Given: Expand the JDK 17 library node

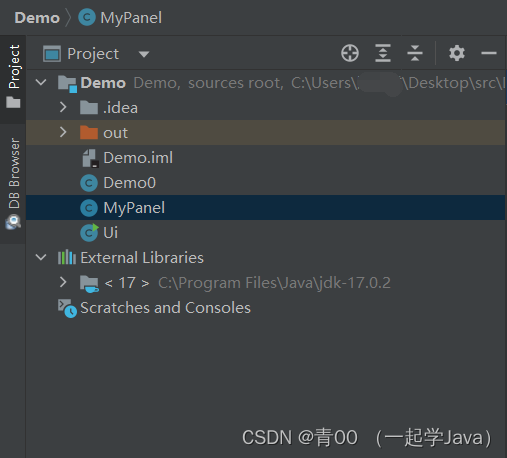Looking at the screenshot, I should point(63,282).
